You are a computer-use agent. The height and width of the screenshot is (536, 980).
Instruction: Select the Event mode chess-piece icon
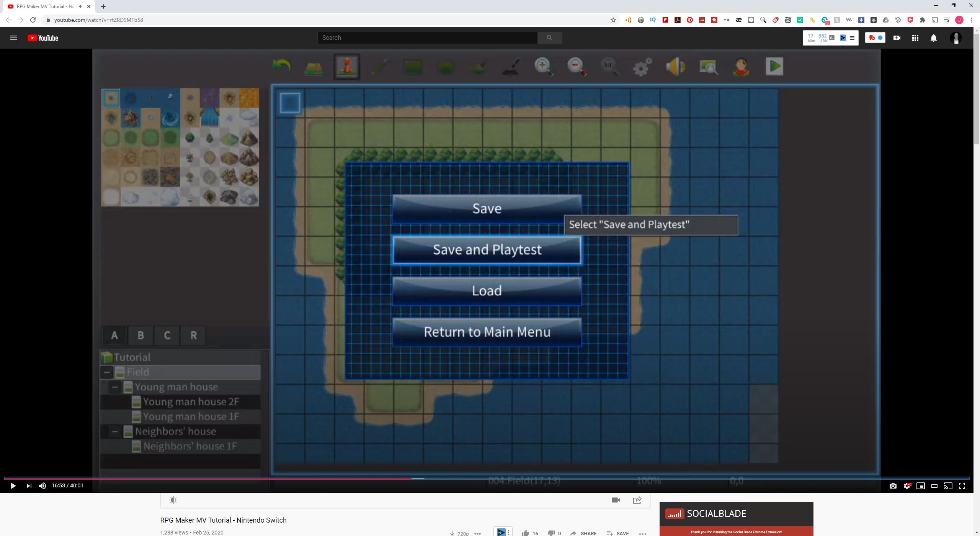pos(347,67)
